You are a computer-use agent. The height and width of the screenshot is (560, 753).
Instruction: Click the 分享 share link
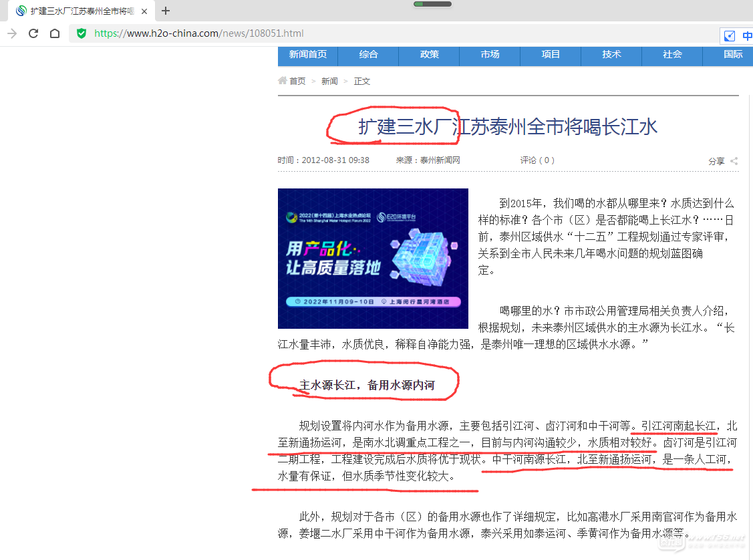point(716,161)
